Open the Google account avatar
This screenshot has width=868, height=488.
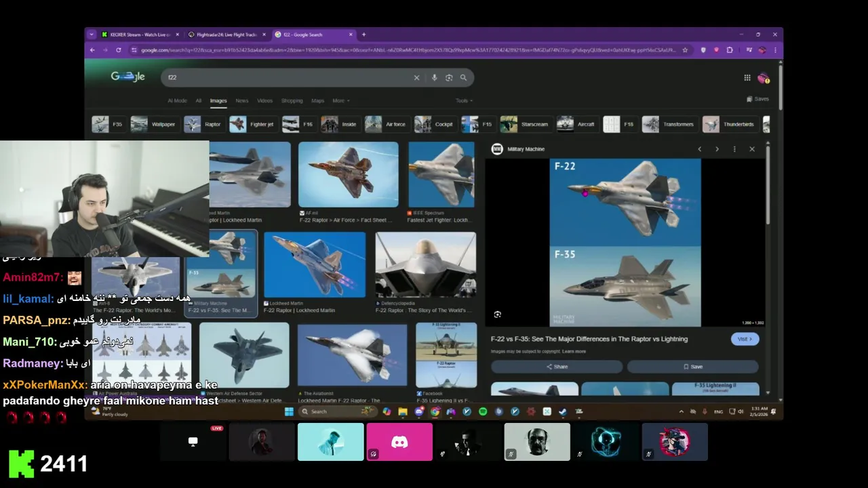pos(764,78)
